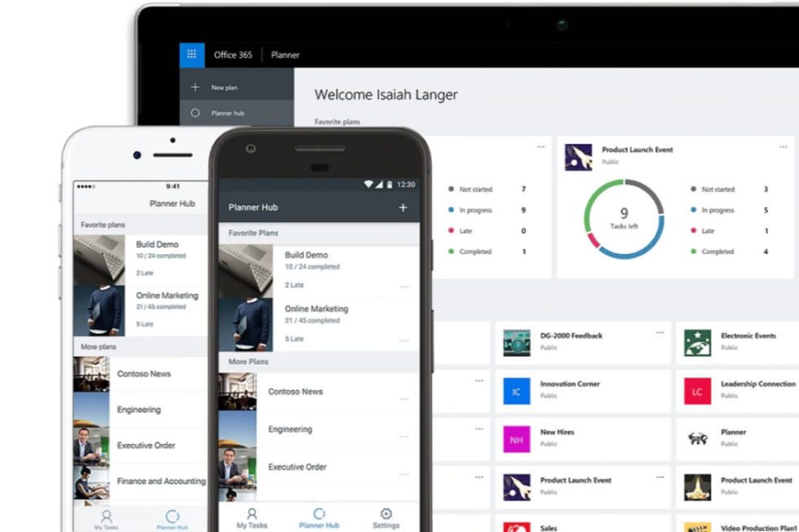Open the Office 365 app launcher
This screenshot has width=799, height=532.
[x=193, y=54]
